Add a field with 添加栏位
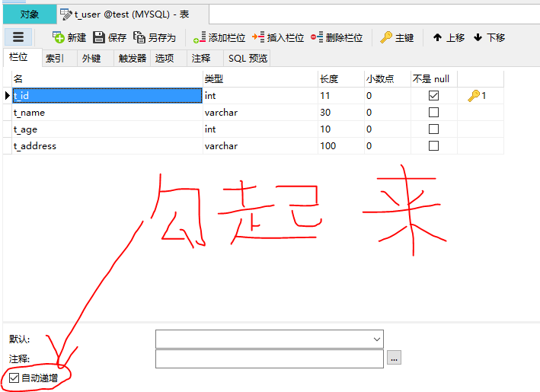 [219, 37]
